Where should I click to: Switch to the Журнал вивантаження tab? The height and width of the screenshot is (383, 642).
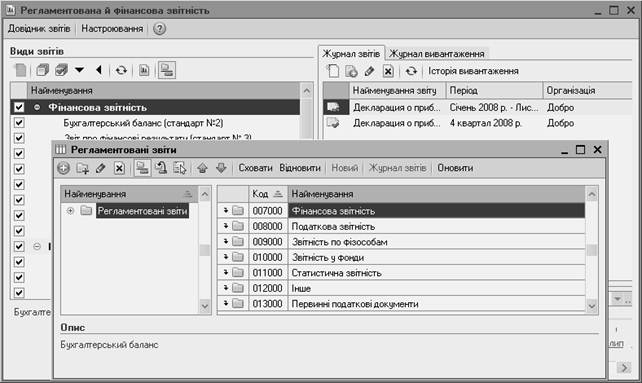point(437,54)
